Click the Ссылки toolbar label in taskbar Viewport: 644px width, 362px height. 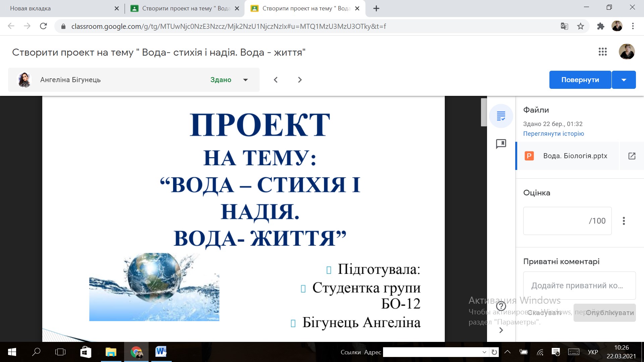(351, 352)
